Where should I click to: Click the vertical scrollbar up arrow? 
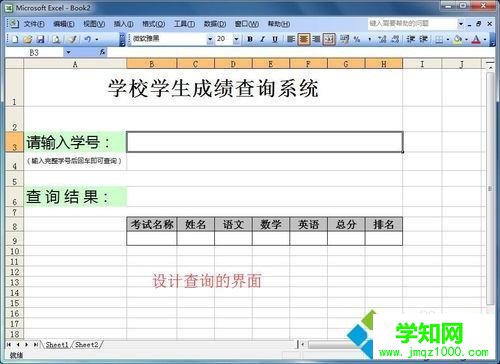tap(490, 67)
